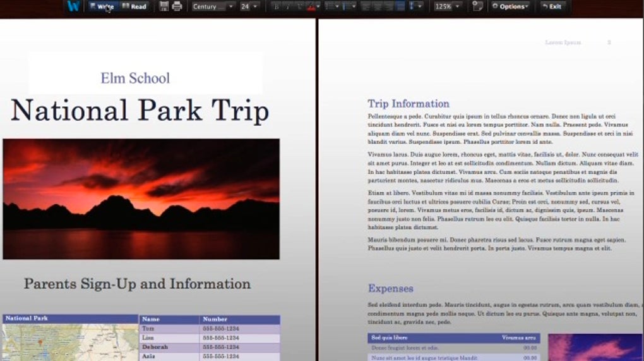Click the 'Expenses' heading
The image size is (644, 361).
pos(391,288)
